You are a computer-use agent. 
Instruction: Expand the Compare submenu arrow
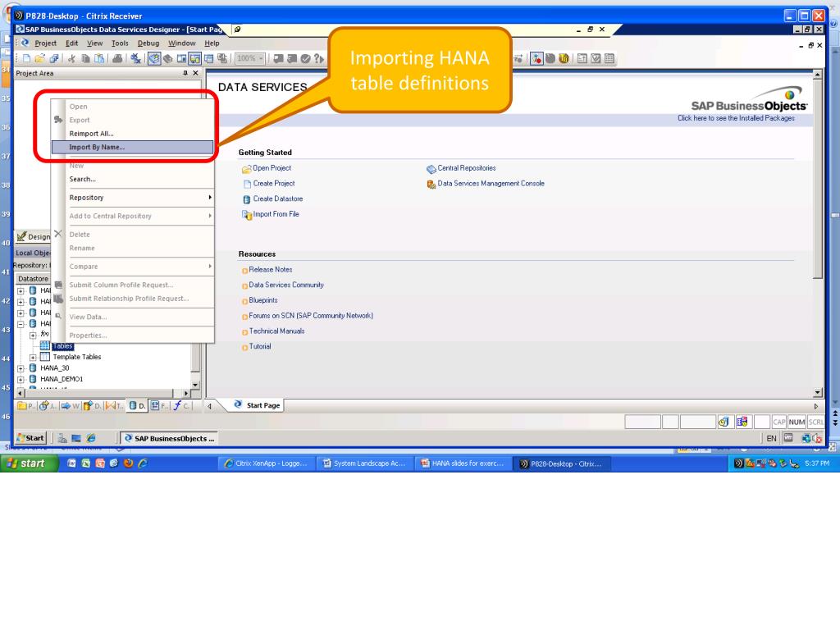(x=210, y=267)
